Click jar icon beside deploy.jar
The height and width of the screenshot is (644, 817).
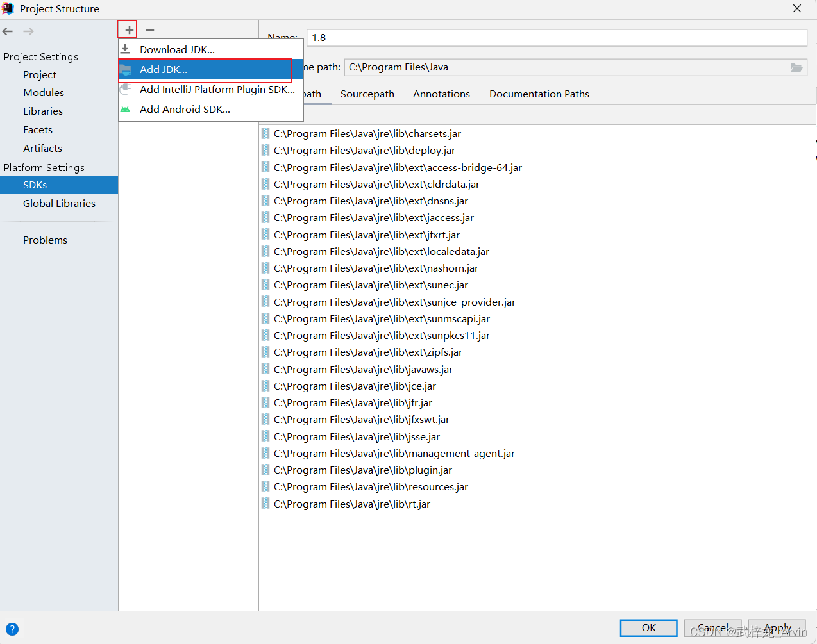265,150
